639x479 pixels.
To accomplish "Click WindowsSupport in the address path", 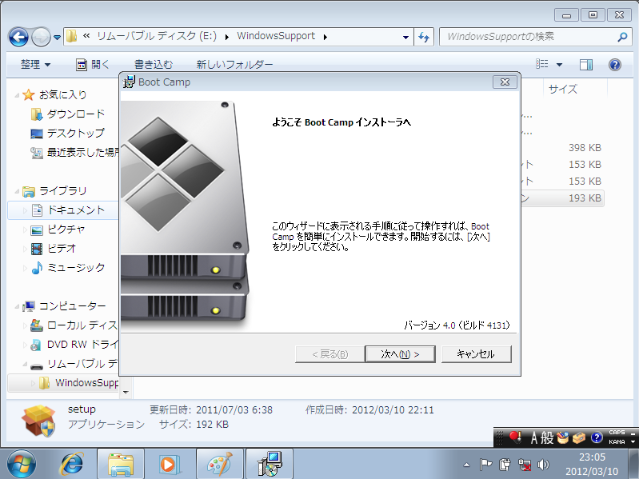I will (275, 36).
